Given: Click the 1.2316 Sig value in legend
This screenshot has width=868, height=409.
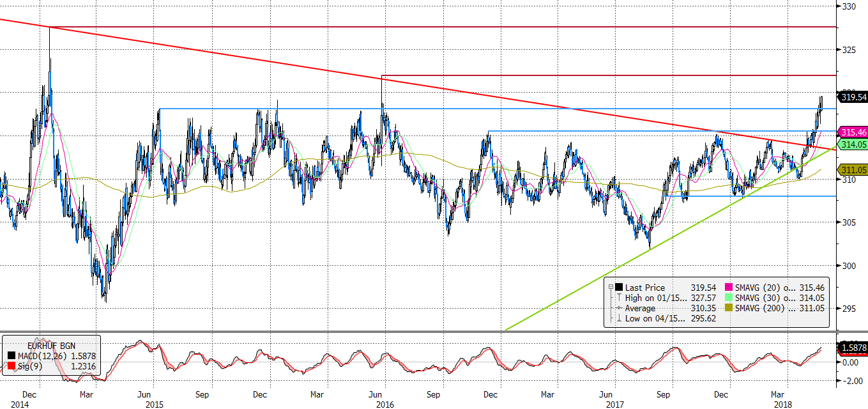Looking at the screenshot, I should pyautogui.click(x=84, y=366).
